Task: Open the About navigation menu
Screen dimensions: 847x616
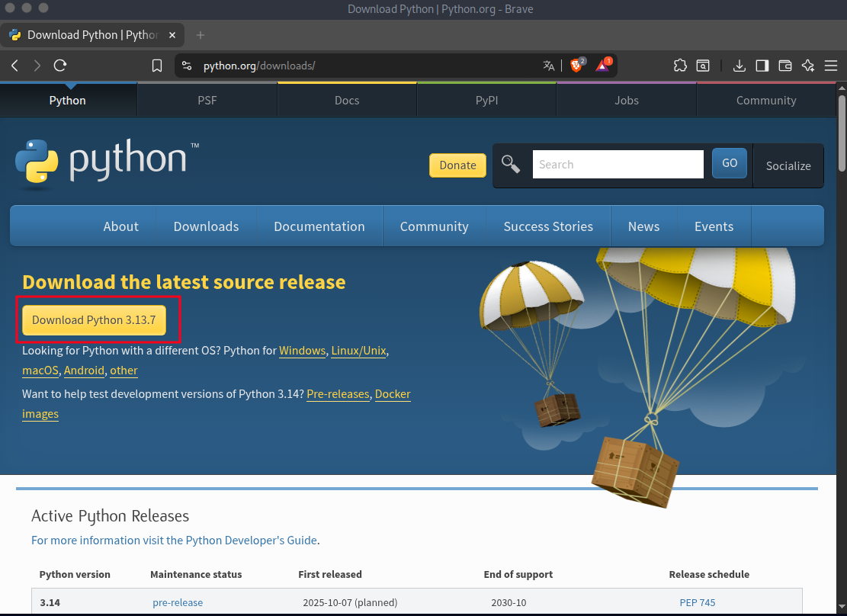Action: click(x=121, y=226)
